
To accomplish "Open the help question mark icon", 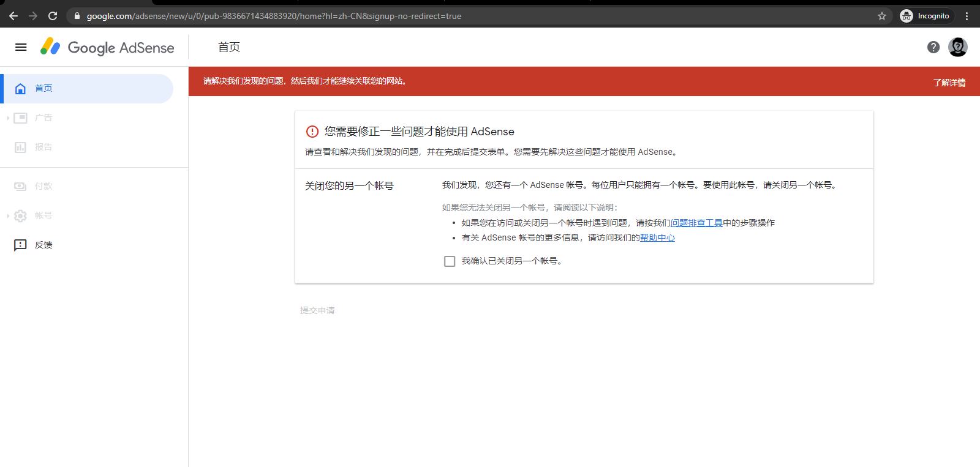I will coord(933,47).
